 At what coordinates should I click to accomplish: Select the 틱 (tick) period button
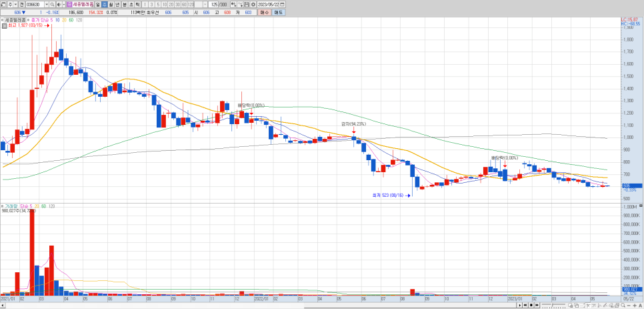point(137,4)
